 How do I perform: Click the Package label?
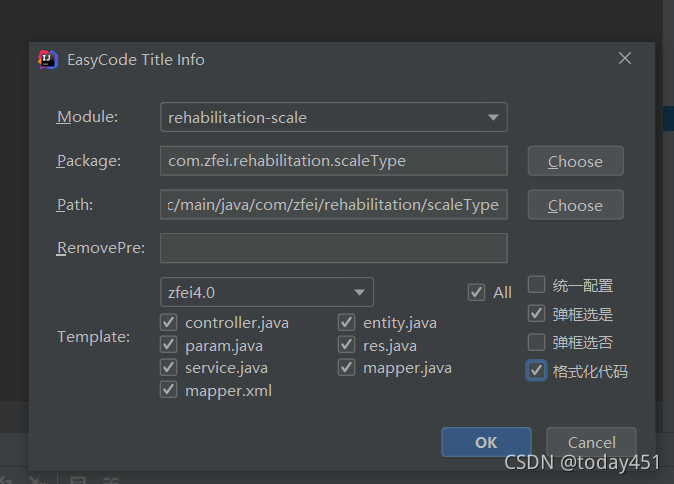click(x=89, y=161)
